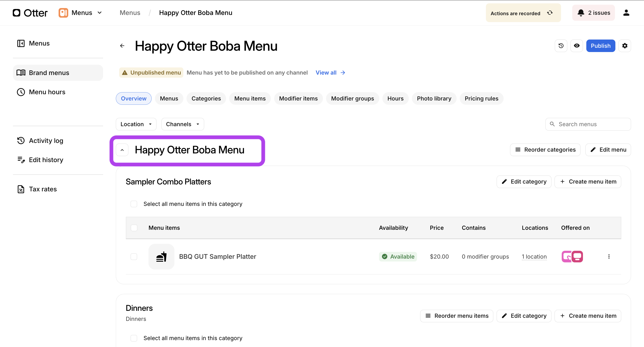Check Select all items in Sampler Combo Platters
Image resolution: width=644 pixels, height=347 pixels.
pyautogui.click(x=134, y=204)
